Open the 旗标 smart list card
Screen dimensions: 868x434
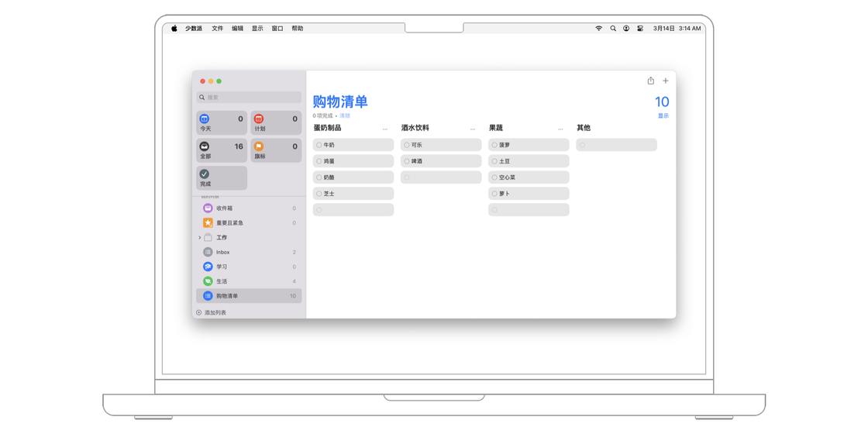click(x=276, y=150)
